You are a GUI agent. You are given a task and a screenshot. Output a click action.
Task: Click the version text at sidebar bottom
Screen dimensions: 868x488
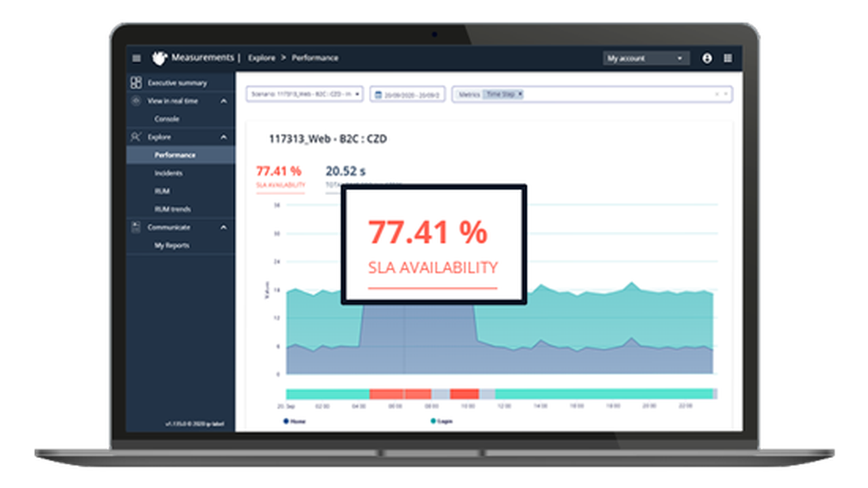tap(194, 424)
